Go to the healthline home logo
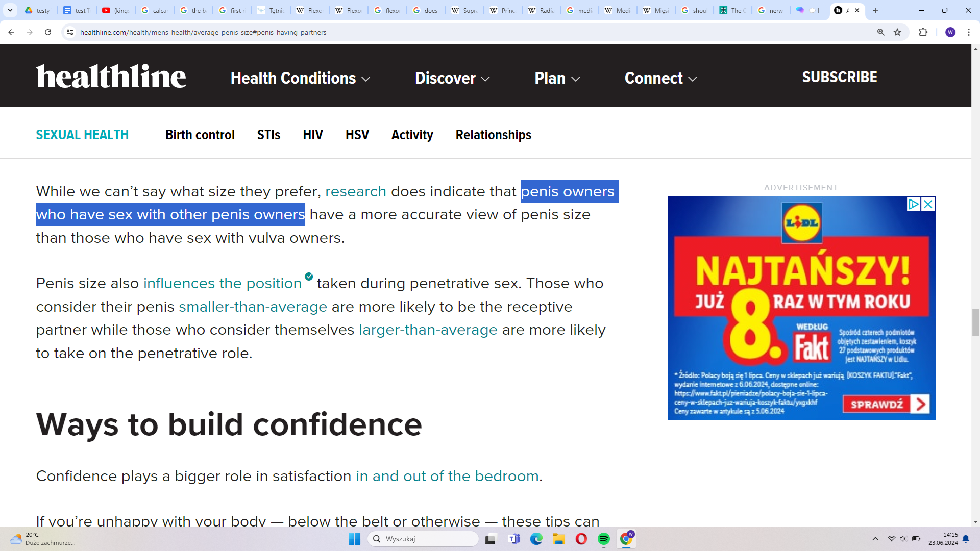This screenshot has height=551, width=980. 111,76
